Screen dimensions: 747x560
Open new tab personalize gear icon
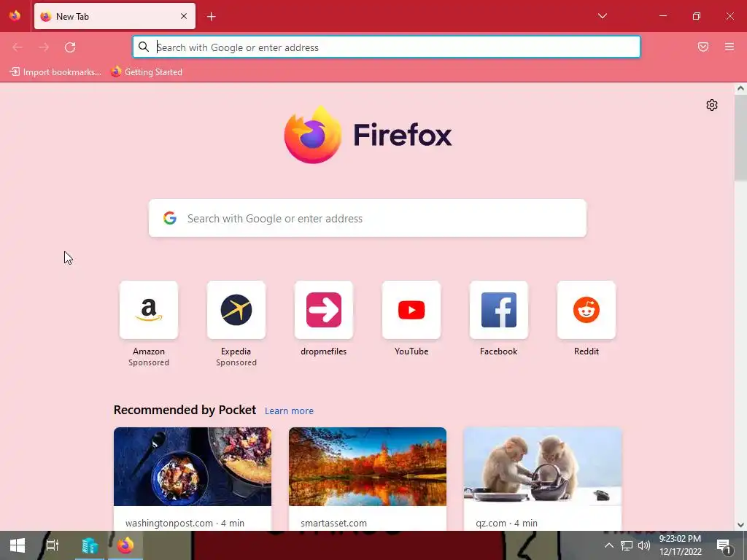[712, 105]
